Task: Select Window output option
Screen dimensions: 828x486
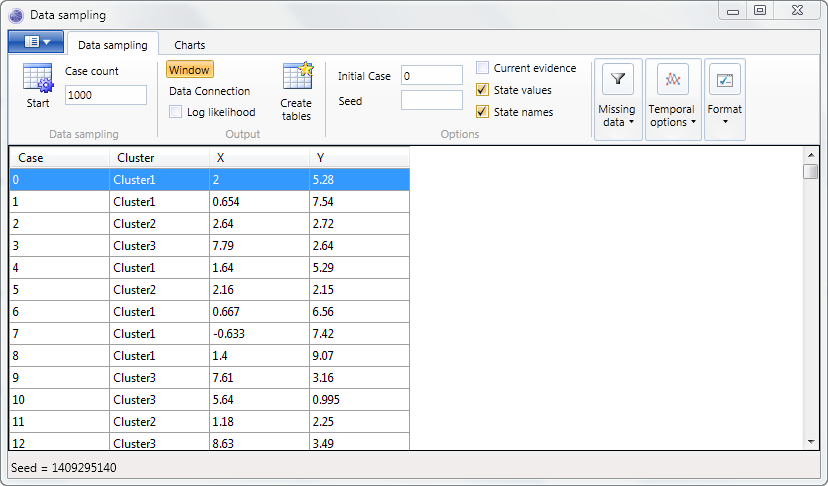Action: pyautogui.click(x=189, y=70)
